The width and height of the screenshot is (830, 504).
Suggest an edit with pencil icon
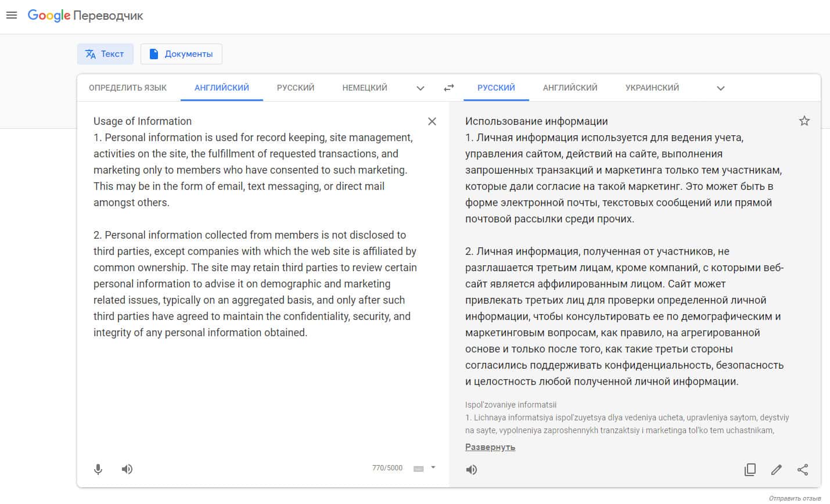(x=777, y=470)
